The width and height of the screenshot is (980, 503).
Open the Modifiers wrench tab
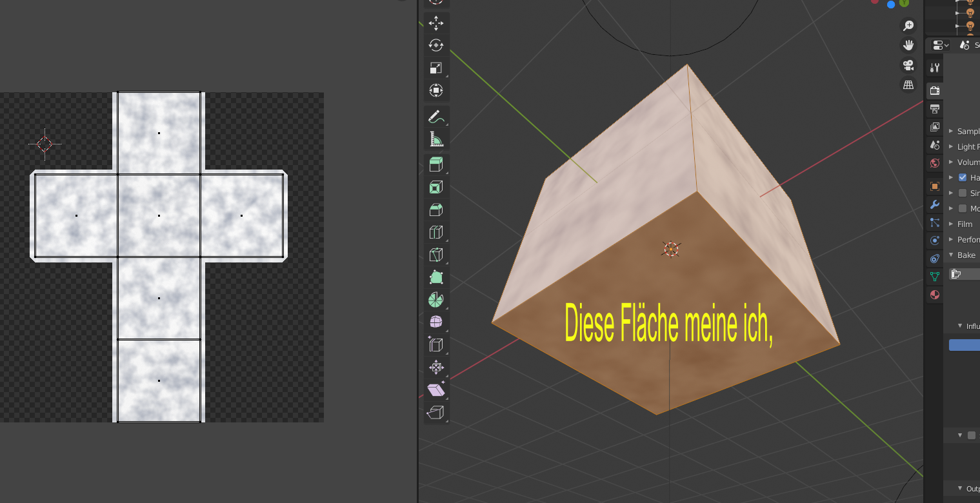click(x=934, y=204)
